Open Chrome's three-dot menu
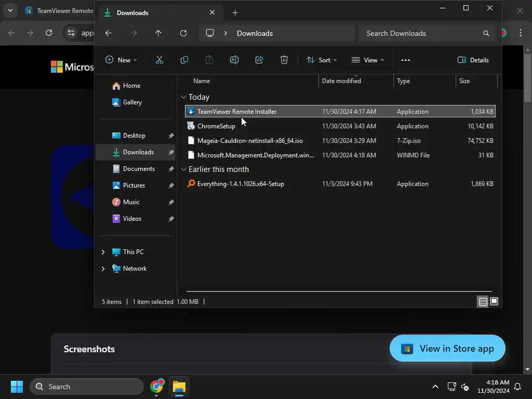 point(521,33)
